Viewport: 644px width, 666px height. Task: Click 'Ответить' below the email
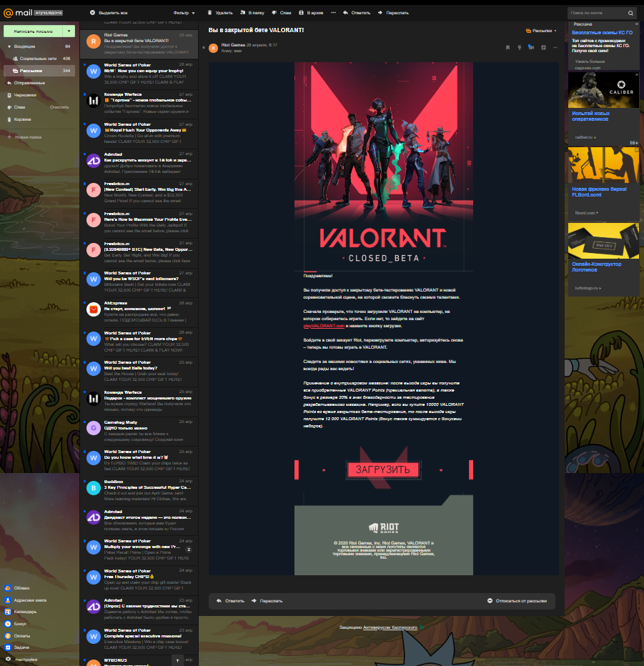click(230, 601)
